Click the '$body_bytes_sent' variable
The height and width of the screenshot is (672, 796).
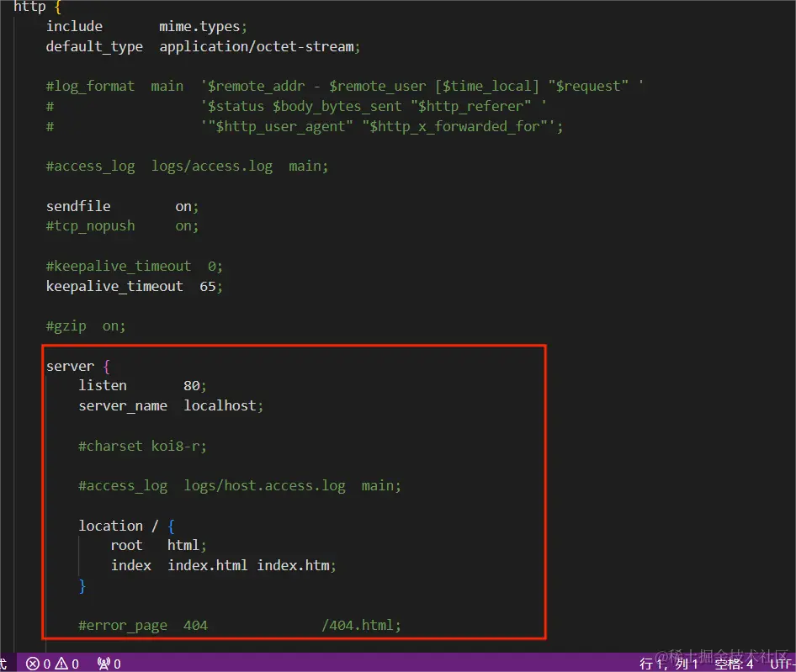[x=337, y=106]
